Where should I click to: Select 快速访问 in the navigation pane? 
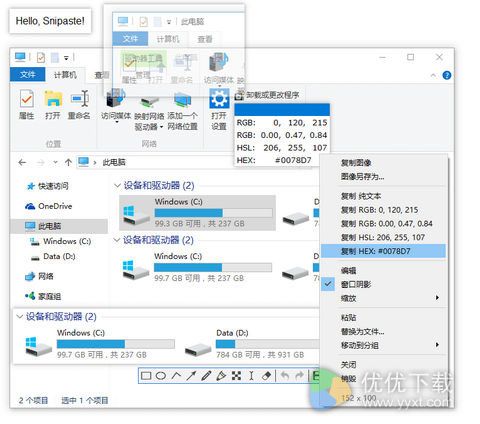48,186
